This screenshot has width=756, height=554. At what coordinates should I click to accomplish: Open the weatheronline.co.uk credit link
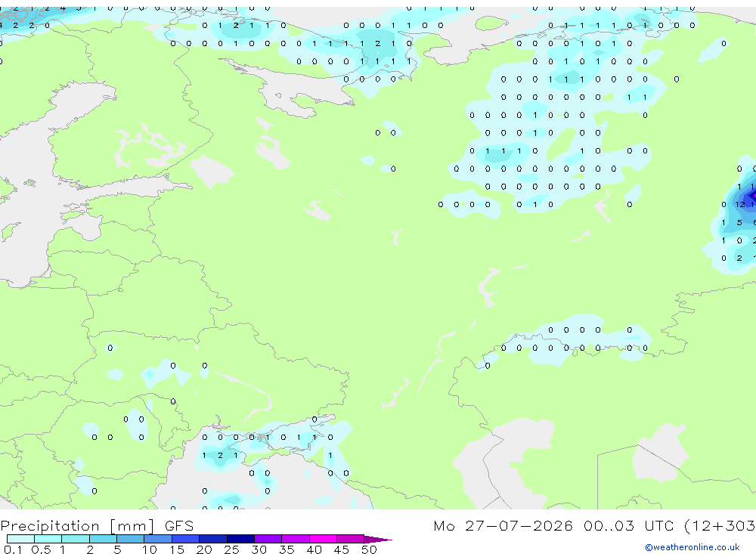[692, 547]
